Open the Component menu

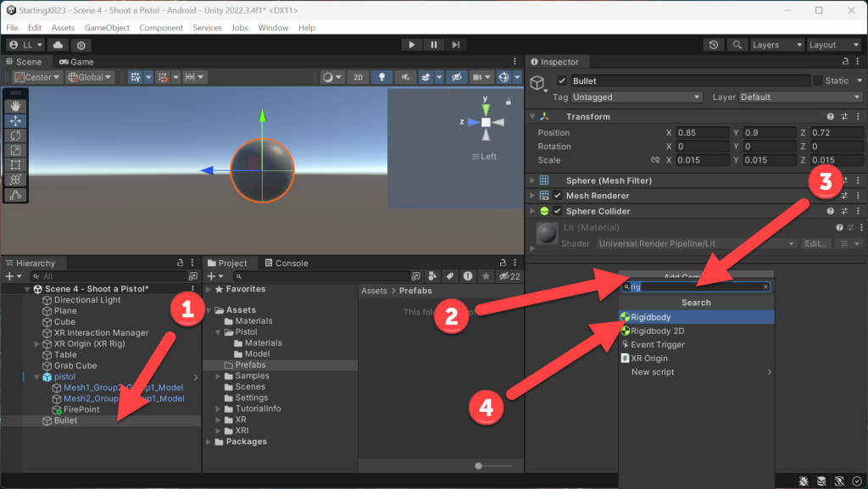pyautogui.click(x=161, y=28)
